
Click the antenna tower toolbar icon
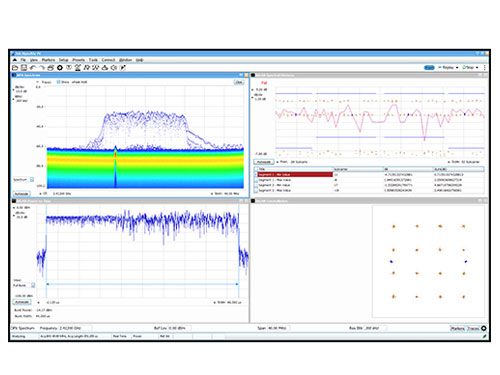(78, 68)
